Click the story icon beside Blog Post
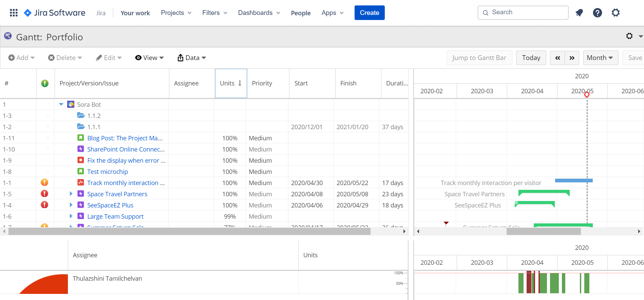Screen dimensions: 644x300 pos(81,138)
